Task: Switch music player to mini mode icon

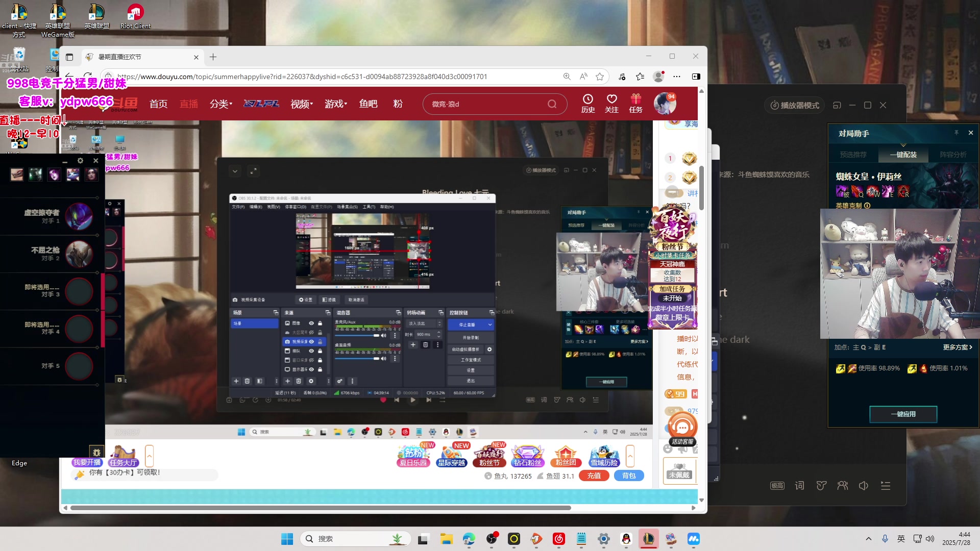Action: 837,105
